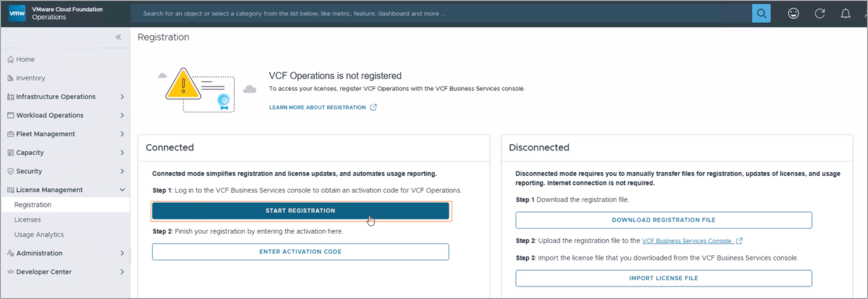Click Enter Activation Code button
This screenshot has width=868, height=299.
(300, 252)
